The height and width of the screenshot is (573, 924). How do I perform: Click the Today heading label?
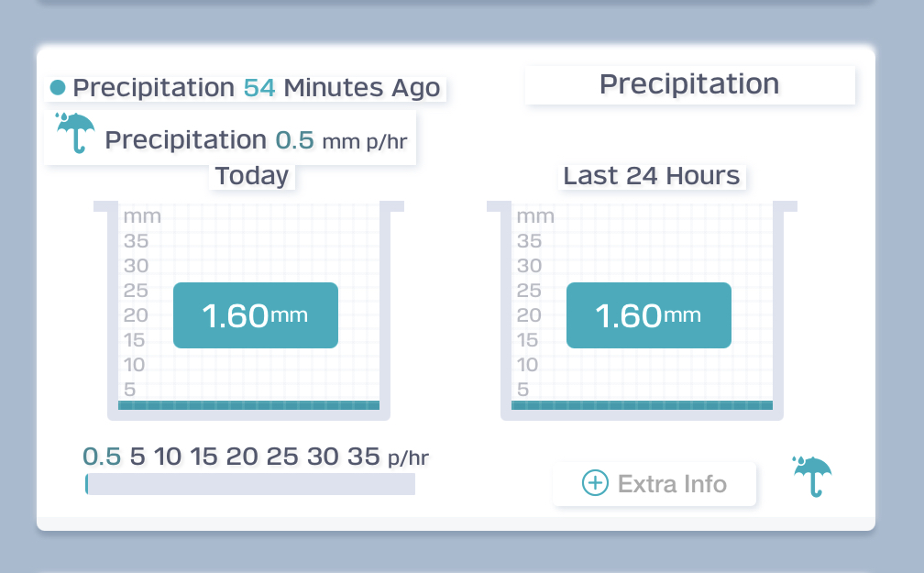252,175
